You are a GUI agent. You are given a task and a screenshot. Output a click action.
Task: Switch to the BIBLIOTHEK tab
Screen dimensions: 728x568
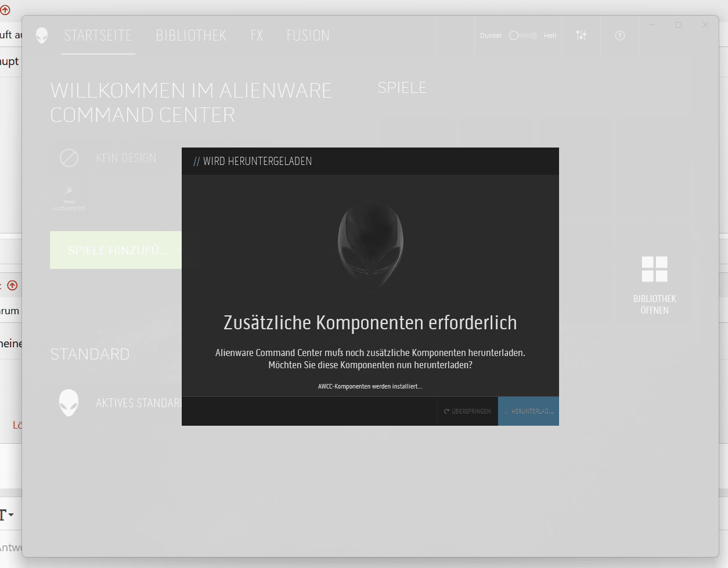(x=191, y=35)
